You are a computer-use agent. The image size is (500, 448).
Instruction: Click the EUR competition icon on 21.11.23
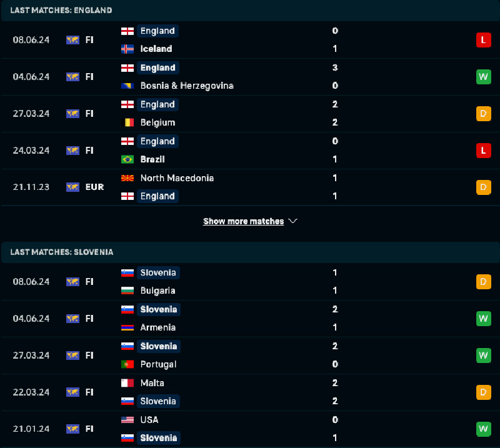tap(73, 187)
